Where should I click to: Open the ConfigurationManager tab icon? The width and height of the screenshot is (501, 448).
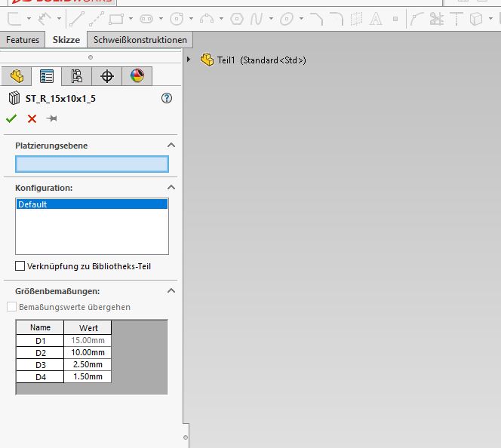pos(77,76)
